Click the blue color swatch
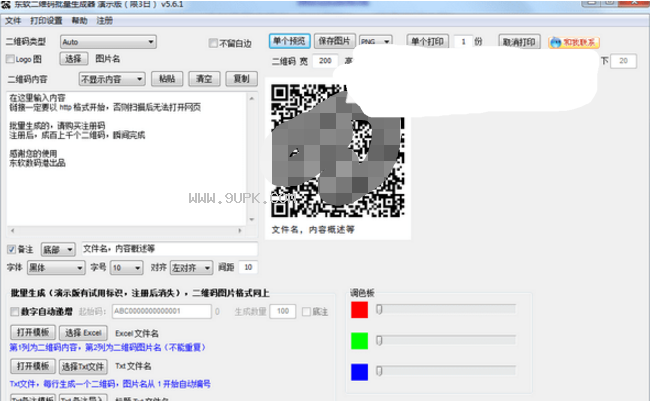Image resolution: width=650 pixels, height=402 pixels. (x=359, y=372)
